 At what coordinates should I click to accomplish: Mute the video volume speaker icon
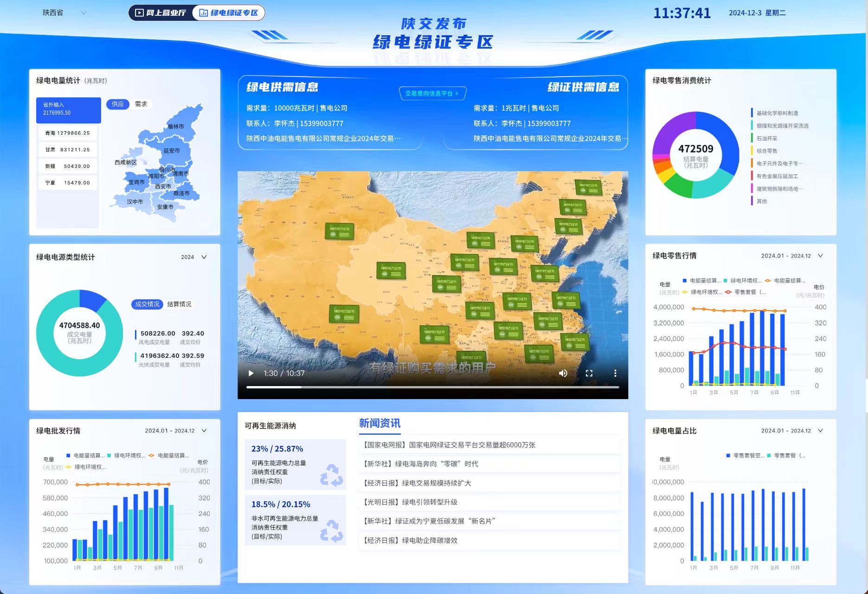563,374
